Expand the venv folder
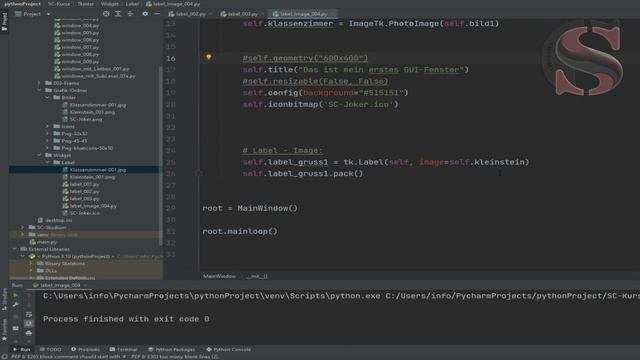The height and width of the screenshot is (360, 640). point(23,235)
